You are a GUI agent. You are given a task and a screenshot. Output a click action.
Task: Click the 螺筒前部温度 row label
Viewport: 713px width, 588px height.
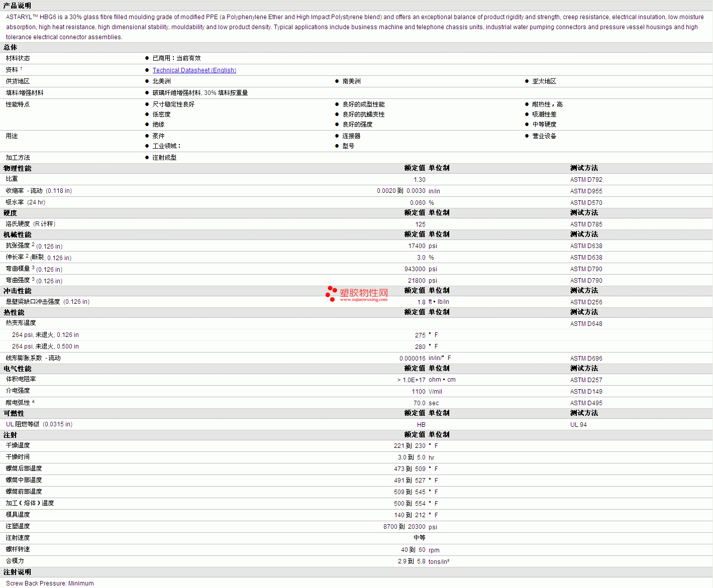pos(24,492)
